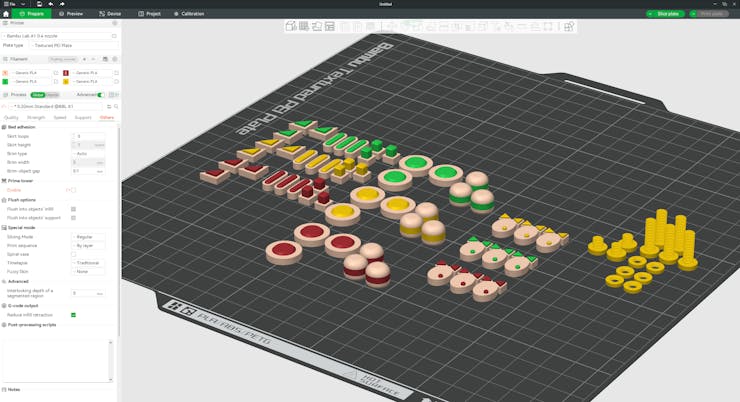The height and width of the screenshot is (402, 740).
Task: Click the Print plate button
Action: [x=712, y=14]
